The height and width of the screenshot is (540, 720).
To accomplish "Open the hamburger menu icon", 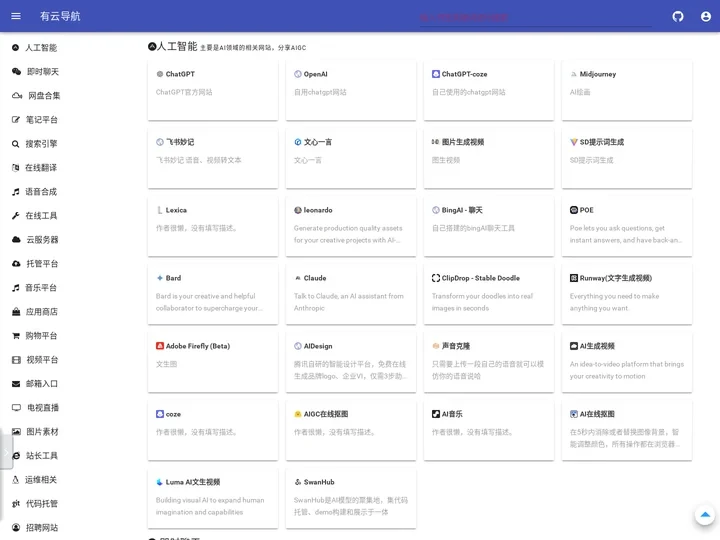I will coord(16,16).
